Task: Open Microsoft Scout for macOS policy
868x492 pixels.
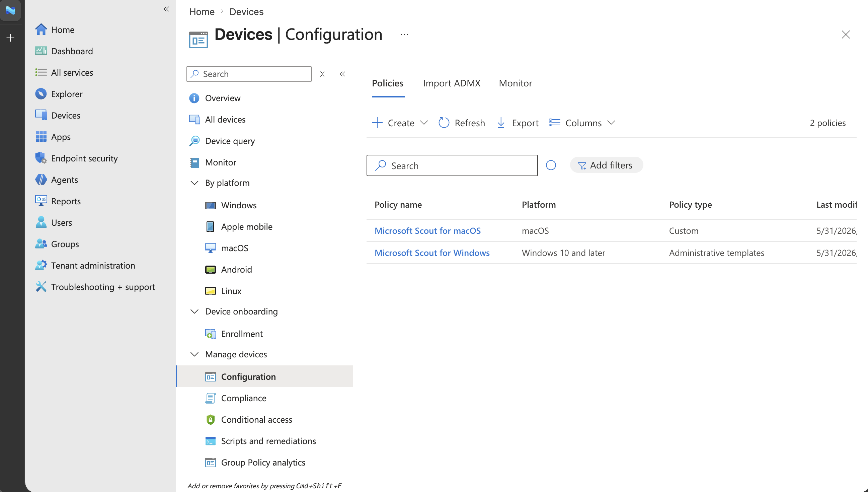Action: point(427,230)
